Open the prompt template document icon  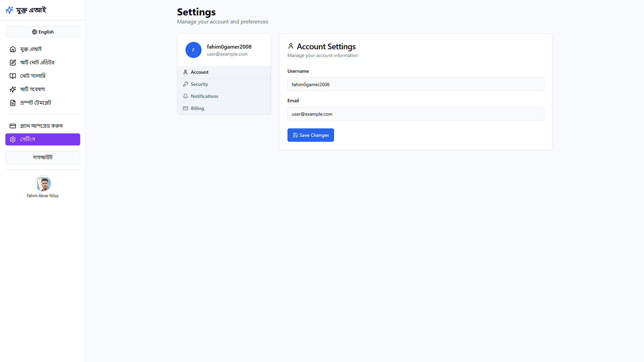point(13,103)
